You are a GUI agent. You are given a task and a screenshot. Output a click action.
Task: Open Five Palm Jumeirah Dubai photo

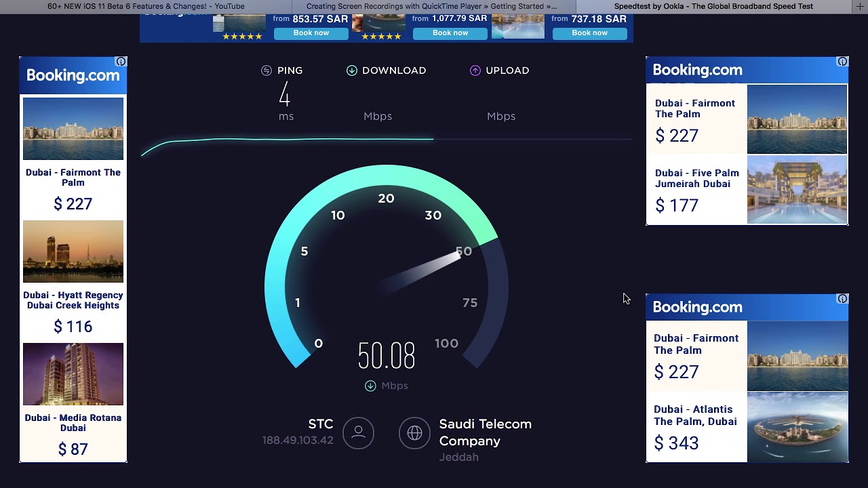pos(797,190)
